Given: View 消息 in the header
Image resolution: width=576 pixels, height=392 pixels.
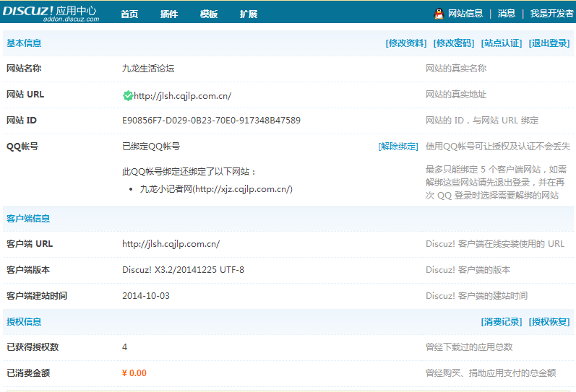Looking at the screenshot, I should pyautogui.click(x=507, y=14).
